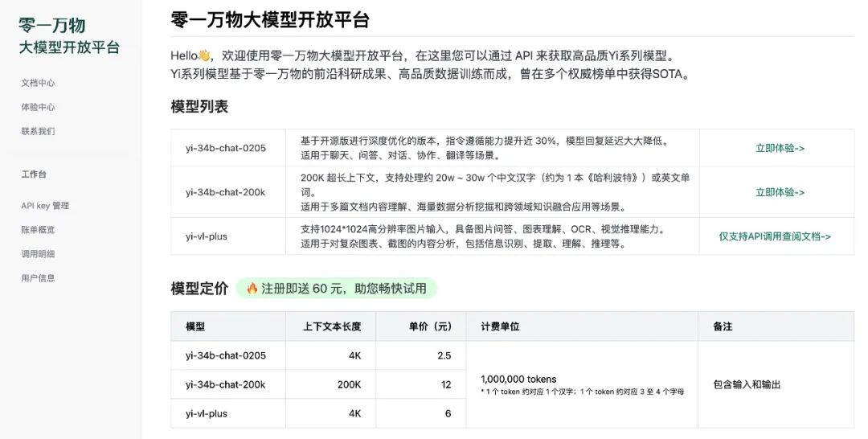The width and height of the screenshot is (868, 439).
Task: Go to 联系我们 in the sidebar
Action: coord(39,131)
